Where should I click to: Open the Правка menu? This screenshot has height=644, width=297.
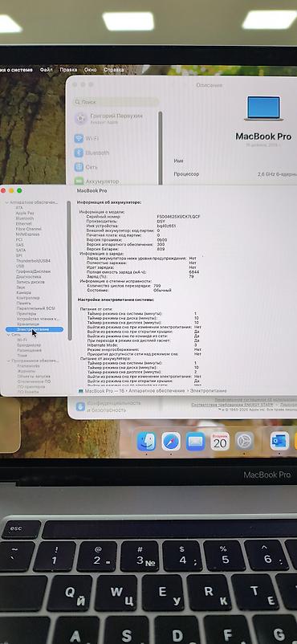click(68, 70)
